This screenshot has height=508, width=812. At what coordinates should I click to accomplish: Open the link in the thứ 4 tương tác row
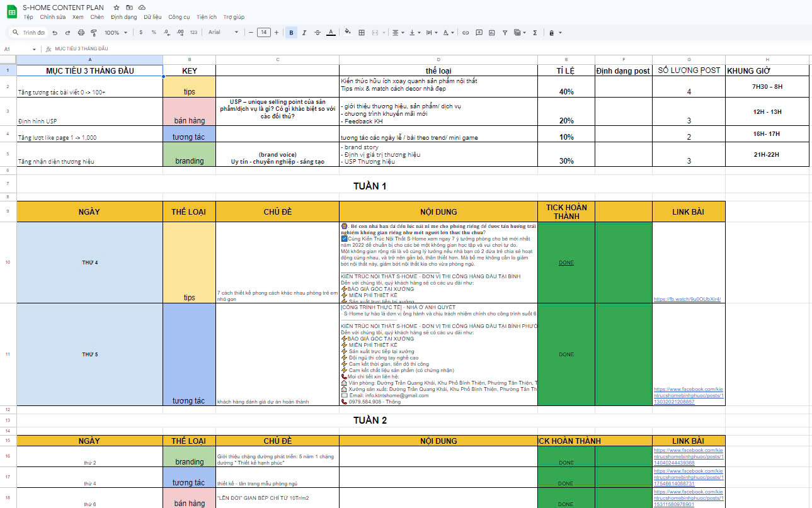(689, 477)
